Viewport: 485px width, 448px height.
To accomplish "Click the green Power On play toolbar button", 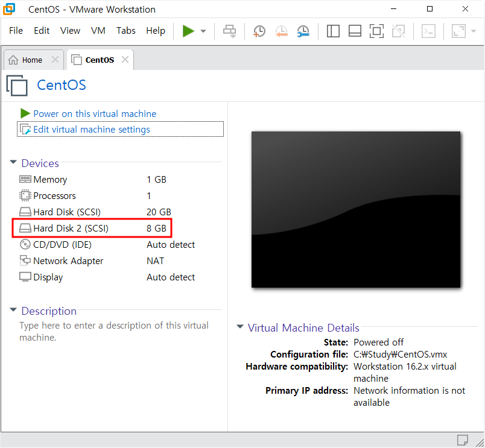I will click(188, 31).
